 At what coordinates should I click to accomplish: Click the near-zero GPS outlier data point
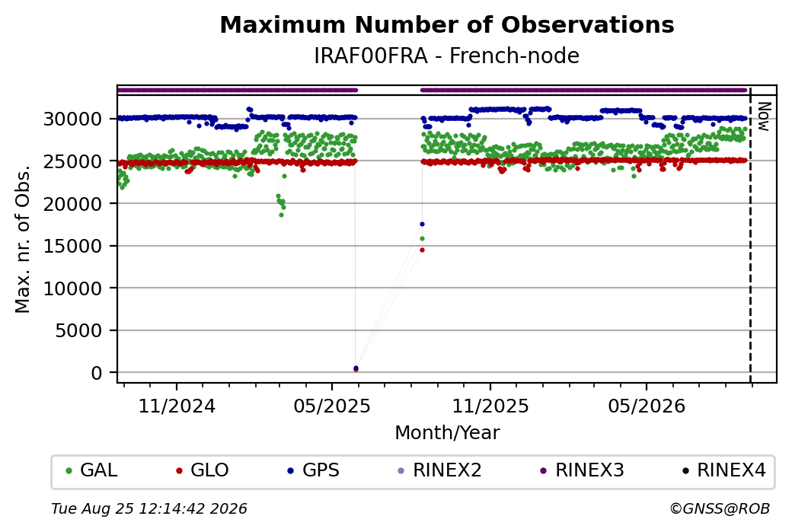[356, 368]
